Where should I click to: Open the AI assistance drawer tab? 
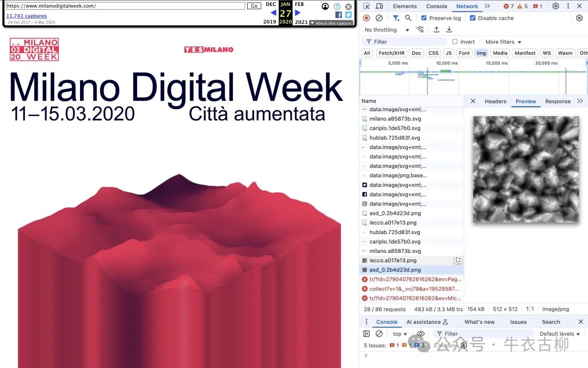coord(427,322)
